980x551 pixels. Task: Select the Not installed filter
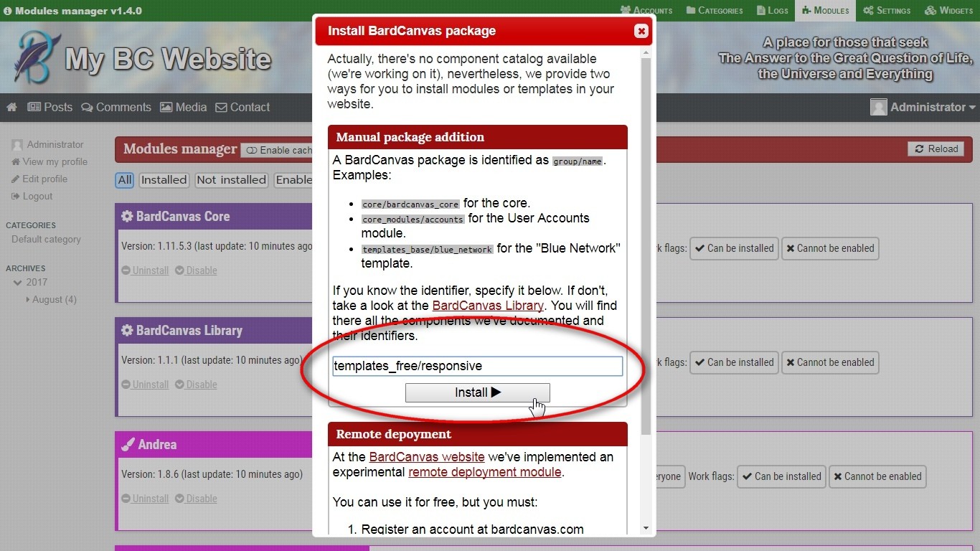[231, 180]
